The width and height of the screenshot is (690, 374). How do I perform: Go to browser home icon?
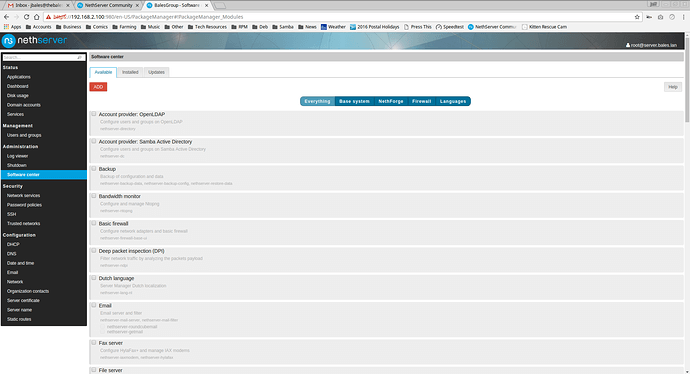pos(37,17)
